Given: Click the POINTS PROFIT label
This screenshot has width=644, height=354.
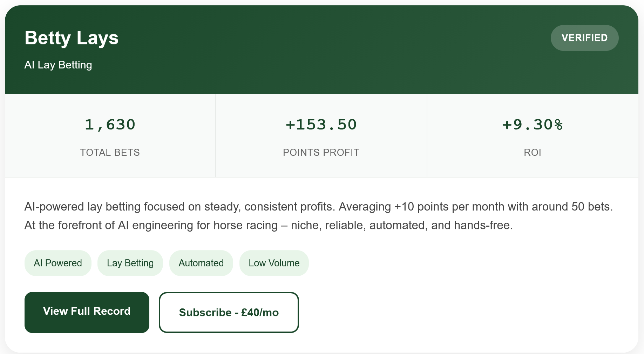Looking at the screenshot, I should 321,153.
